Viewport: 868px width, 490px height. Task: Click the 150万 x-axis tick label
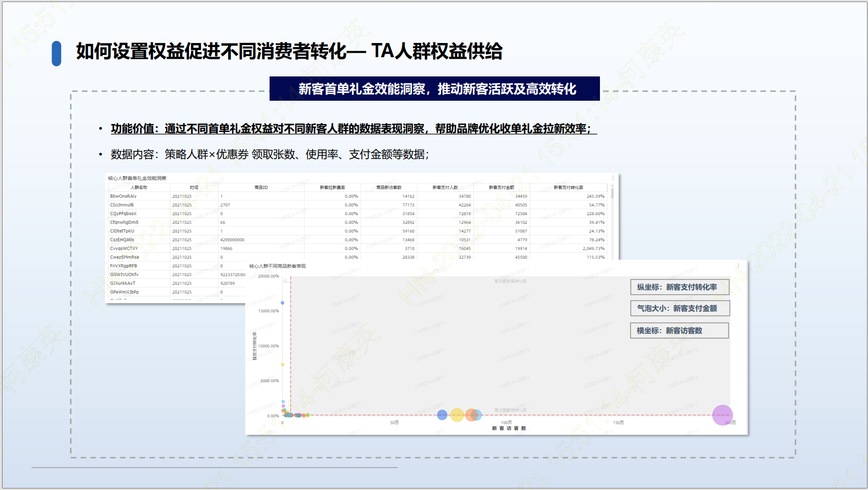point(618,423)
